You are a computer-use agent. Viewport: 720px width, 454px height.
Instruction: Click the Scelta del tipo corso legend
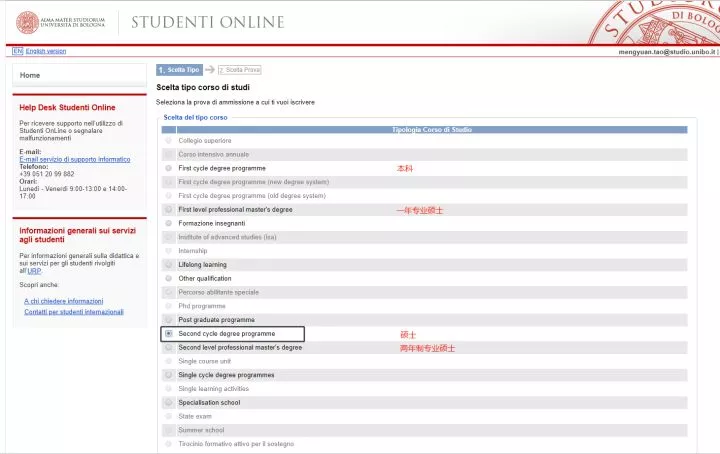coord(196,118)
